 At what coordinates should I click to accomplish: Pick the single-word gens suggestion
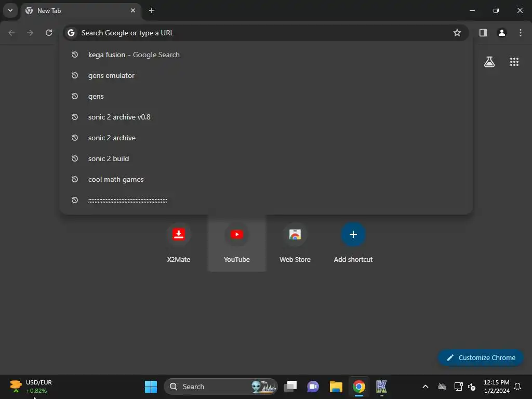(266, 96)
